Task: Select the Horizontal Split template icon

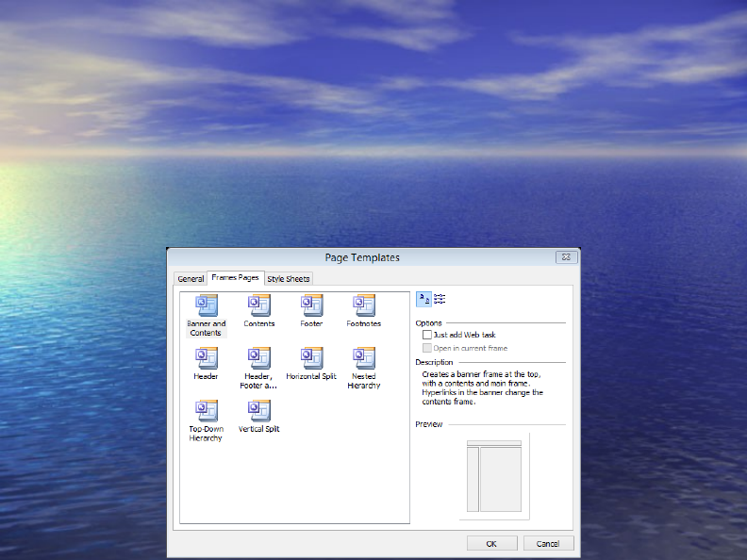Action: tap(311, 358)
